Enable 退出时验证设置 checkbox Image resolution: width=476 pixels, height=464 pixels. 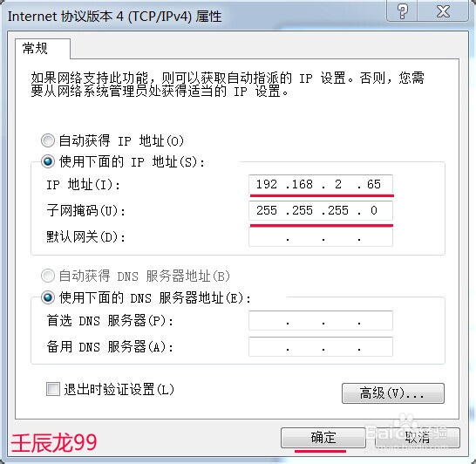53,389
